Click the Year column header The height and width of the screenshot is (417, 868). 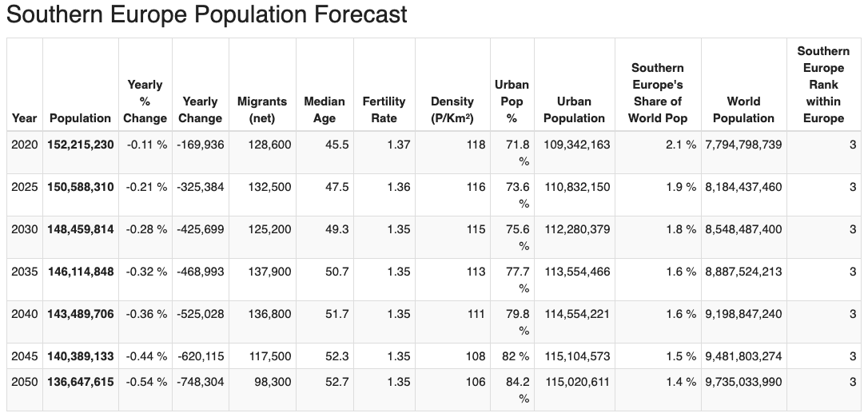click(24, 118)
